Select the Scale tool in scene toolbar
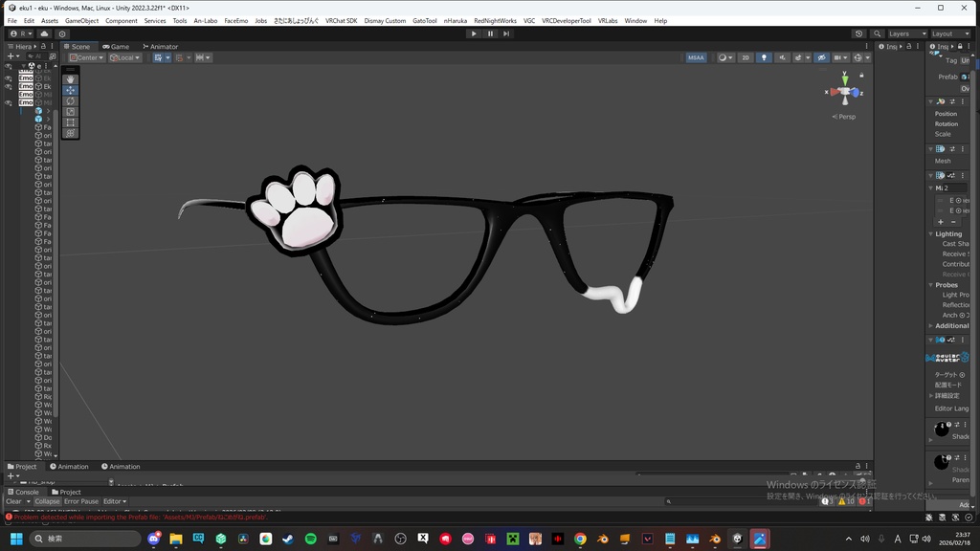The width and height of the screenshot is (980, 551). (x=71, y=112)
